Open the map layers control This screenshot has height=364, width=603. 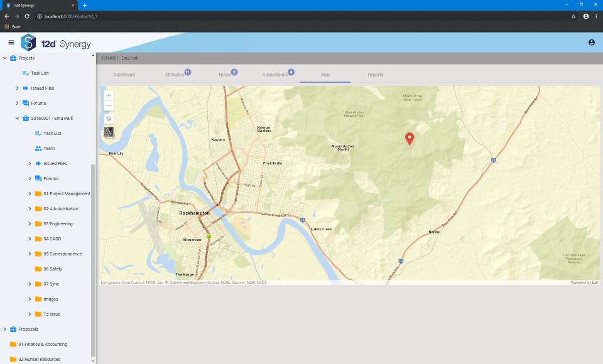click(109, 119)
